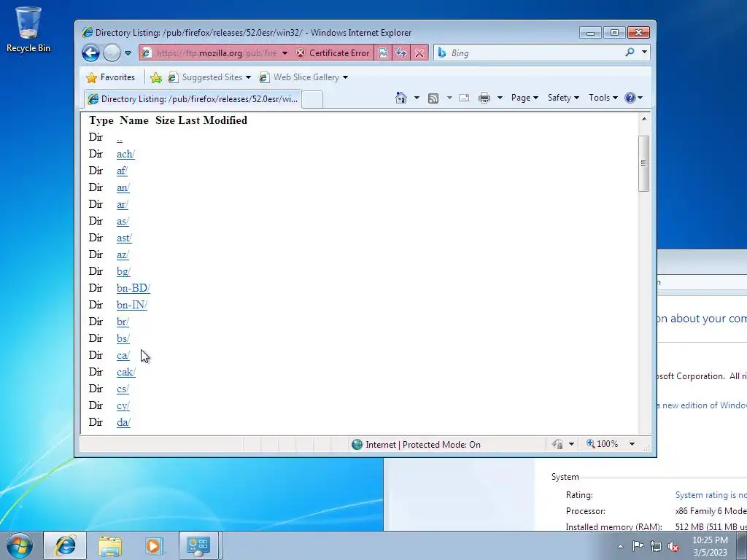Open the bs/ directory link
Image resolution: width=747 pixels, height=560 pixels.
[123, 338]
